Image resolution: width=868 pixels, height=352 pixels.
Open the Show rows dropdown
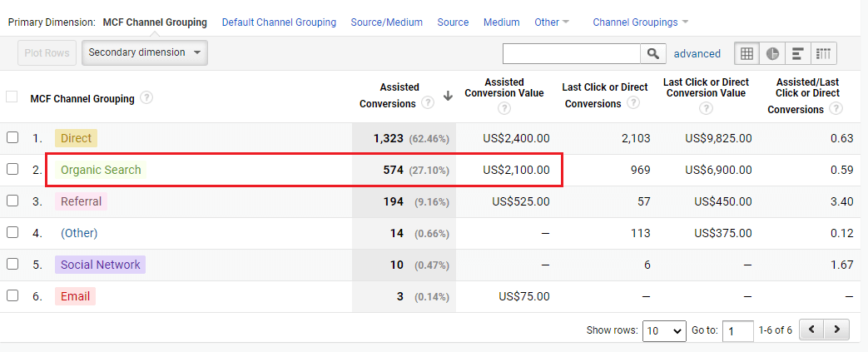point(663,330)
